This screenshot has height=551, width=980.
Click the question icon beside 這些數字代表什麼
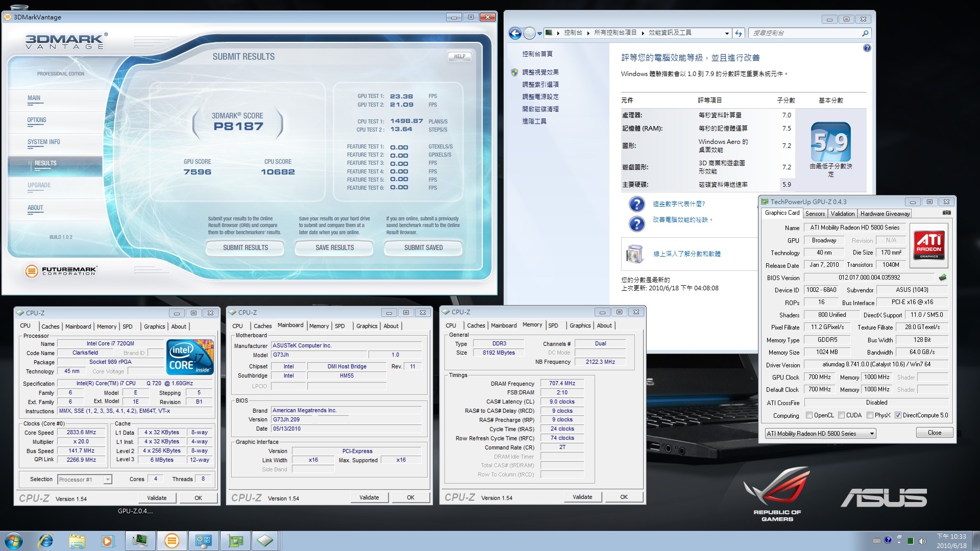pos(636,204)
